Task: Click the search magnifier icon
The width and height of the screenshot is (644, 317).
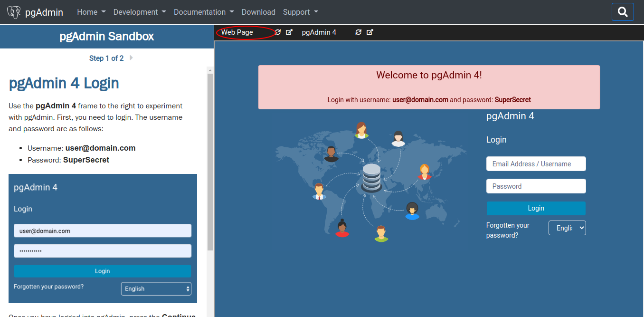Action: click(x=623, y=12)
